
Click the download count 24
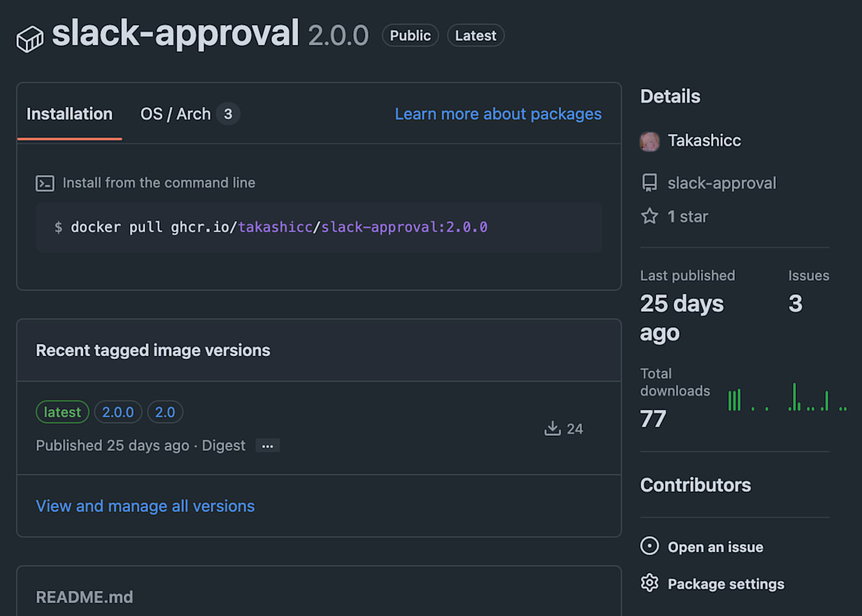click(x=575, y=429)
